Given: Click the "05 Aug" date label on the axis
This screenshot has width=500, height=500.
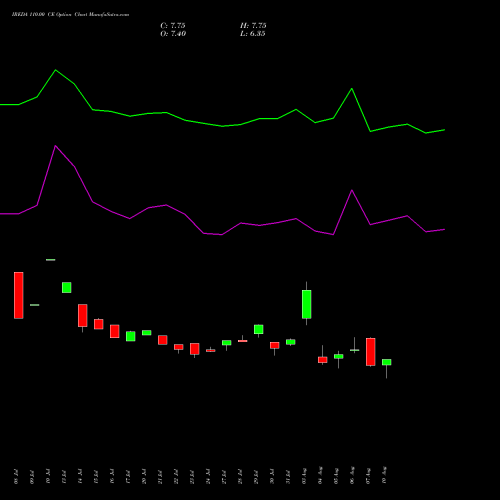Looking at the screenshot, I should (336, 475).
